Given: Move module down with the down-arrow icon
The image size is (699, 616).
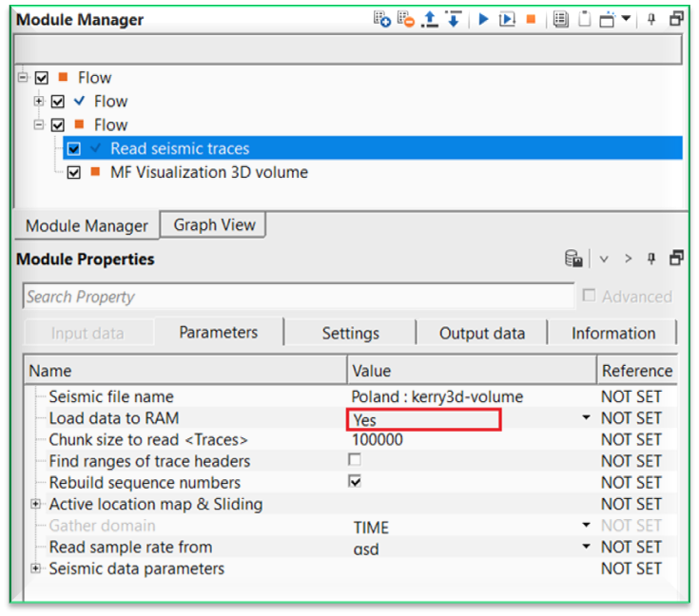Looking at the screenshot, I should [x=454, y=19].
